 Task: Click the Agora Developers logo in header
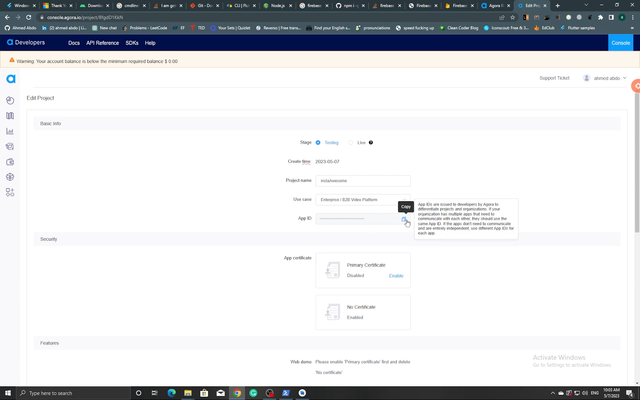pos(26,42)
